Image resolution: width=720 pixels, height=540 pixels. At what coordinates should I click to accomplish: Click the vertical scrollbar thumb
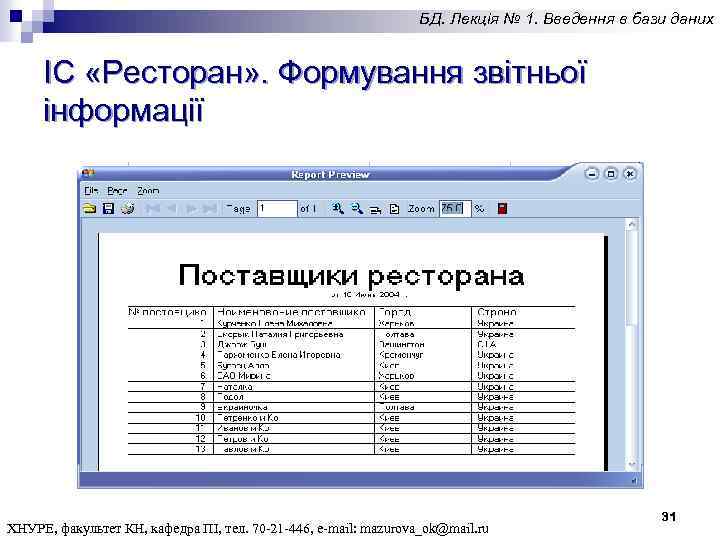point(632,278)
